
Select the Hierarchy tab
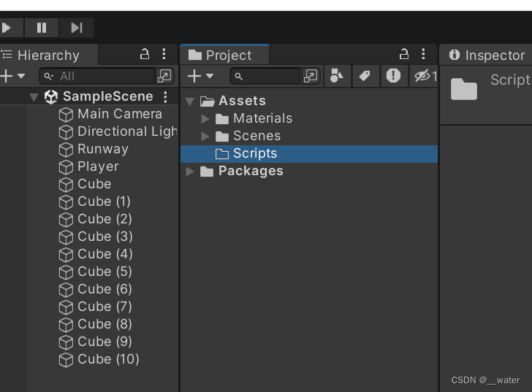(48, 55)
